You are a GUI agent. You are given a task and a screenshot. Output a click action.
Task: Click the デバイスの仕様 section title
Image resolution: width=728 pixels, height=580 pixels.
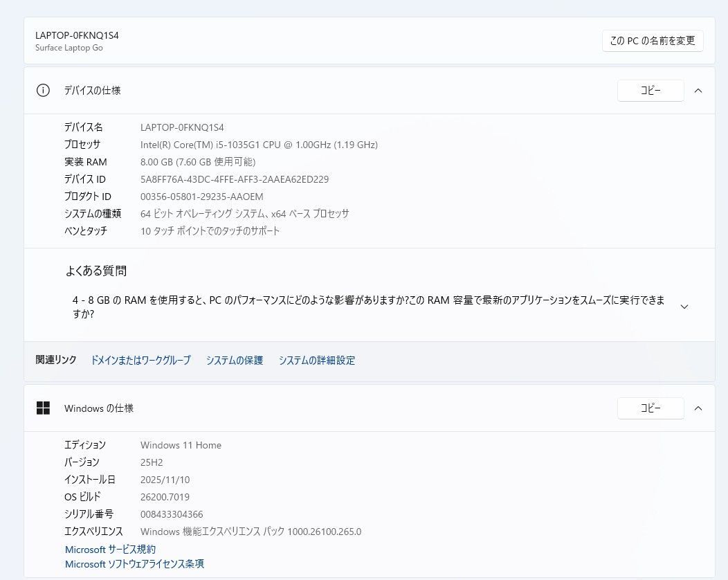(x=93, y=91)
